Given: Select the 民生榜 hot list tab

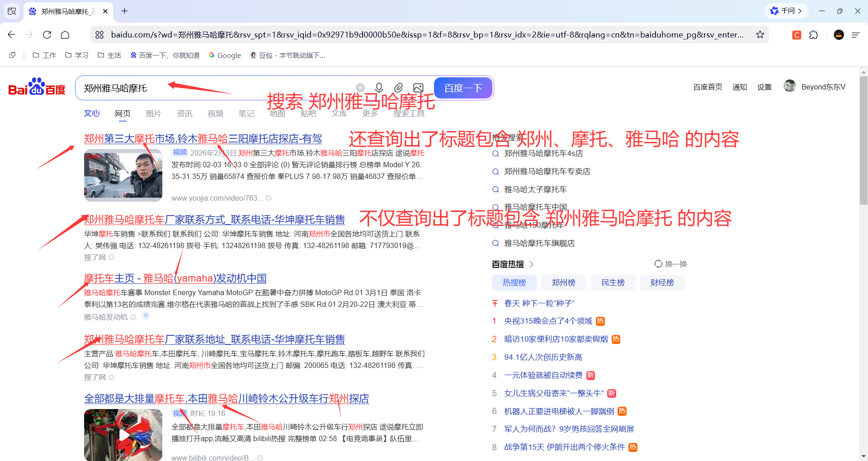Looking at the screenshot, I should (x=613, y=282).
